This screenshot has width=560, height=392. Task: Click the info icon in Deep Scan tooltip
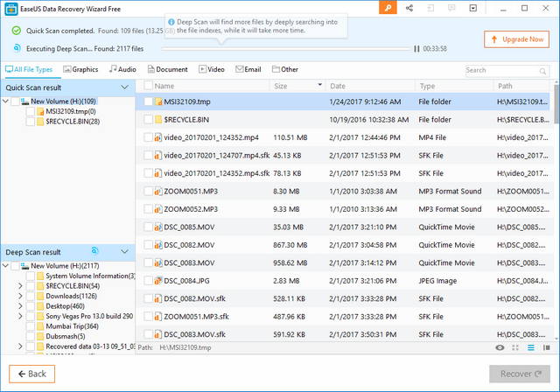pos(171,22)
